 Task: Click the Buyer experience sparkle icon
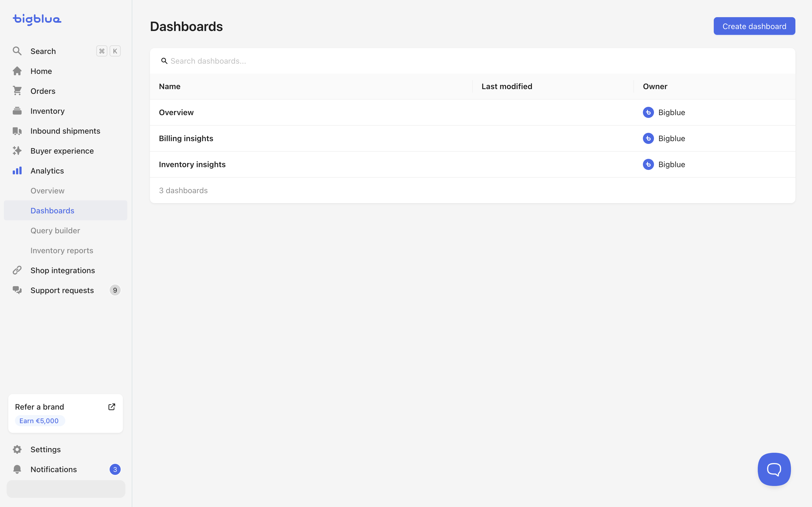point(17,151)
